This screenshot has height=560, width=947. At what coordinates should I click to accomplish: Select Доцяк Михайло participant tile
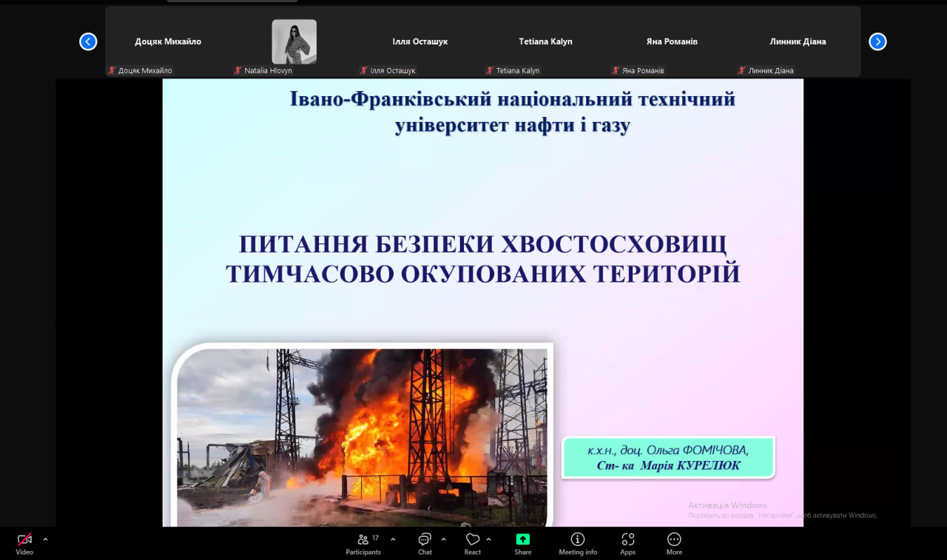point(168,41)
